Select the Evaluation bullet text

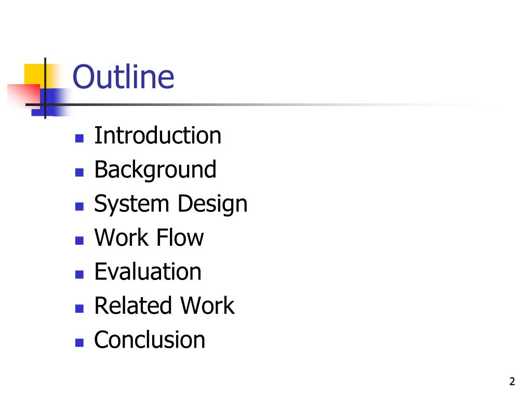148,271
